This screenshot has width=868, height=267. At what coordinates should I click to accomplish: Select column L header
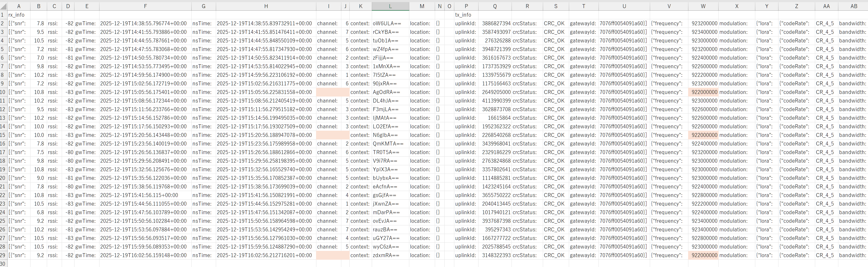pos(390,6)
